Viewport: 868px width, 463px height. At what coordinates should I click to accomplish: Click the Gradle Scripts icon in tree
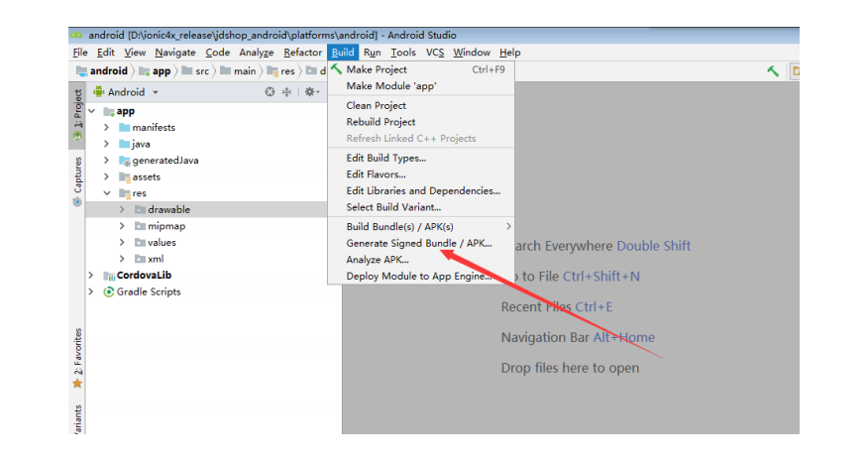pos(109,292)
